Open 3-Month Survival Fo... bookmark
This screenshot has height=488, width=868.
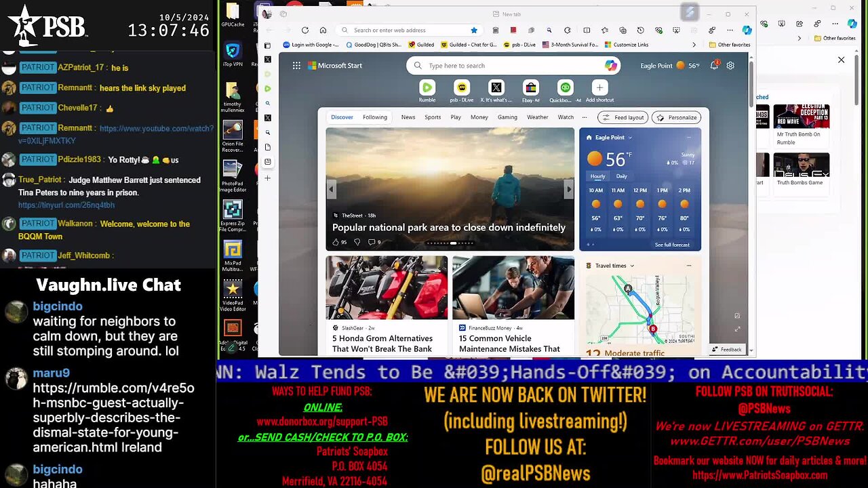point(570,45)
